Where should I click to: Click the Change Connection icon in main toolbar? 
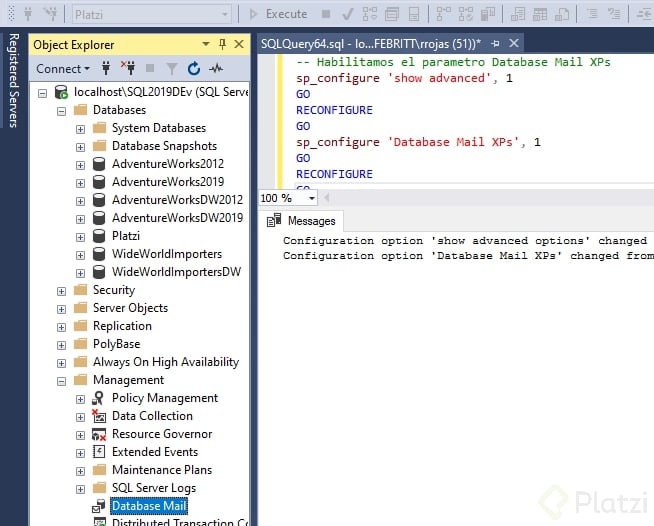[51, 14]
